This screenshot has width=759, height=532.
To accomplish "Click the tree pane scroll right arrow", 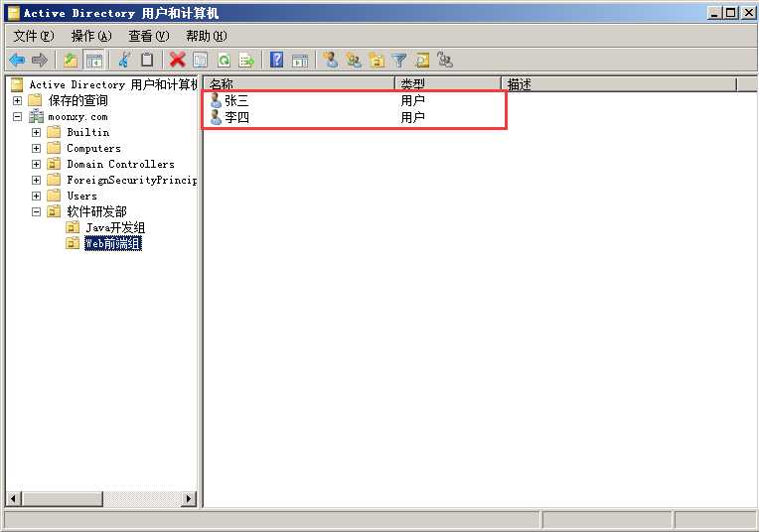I will pyautogui.click(x=188, y=498).
